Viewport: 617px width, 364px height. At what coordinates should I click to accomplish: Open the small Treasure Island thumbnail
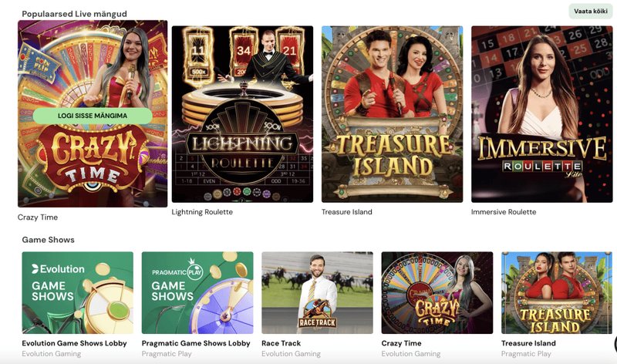click(557, 293)
